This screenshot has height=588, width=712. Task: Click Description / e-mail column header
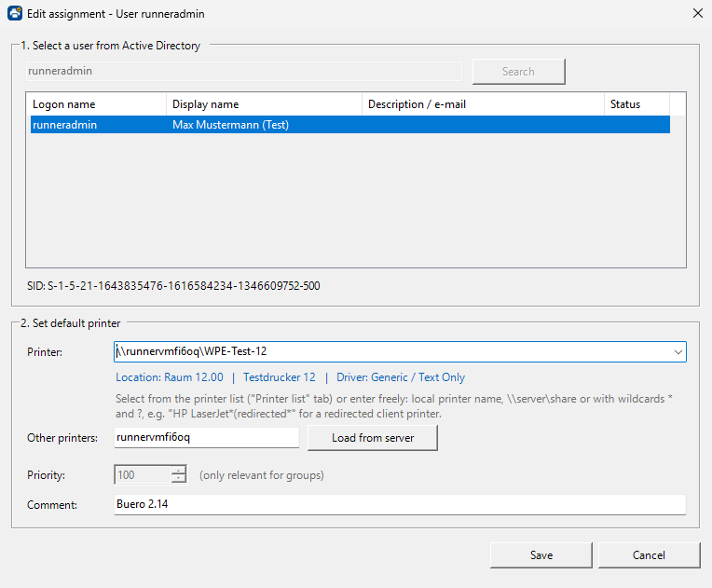pyautogui.click(x=483, y=104)
